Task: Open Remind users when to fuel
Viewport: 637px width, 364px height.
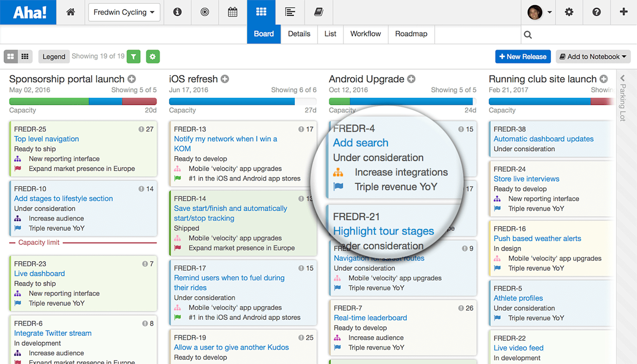Action: click(x=229, y=283)
